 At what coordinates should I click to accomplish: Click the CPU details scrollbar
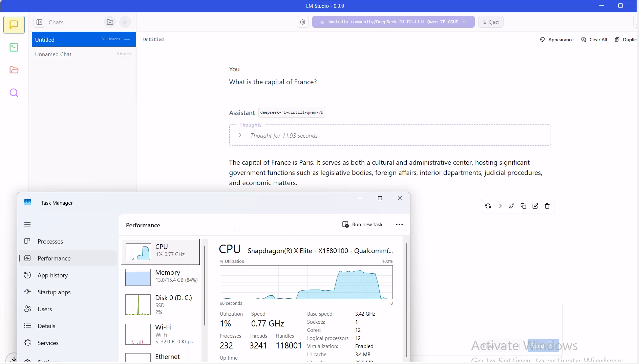pyautogui.click(x=406, y=299)
